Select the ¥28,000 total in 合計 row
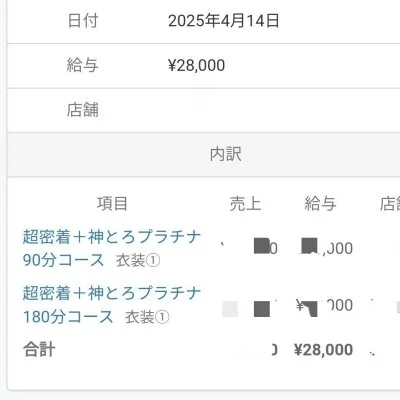The height and width of the screenshot is (400, 400). [323, 350]
